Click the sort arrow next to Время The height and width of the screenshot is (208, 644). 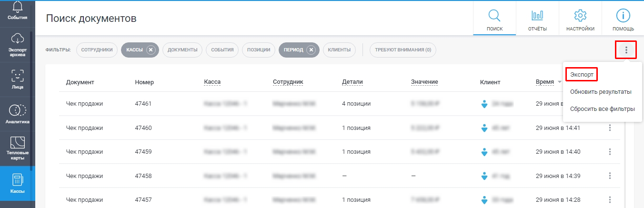(x=560, y=82)
